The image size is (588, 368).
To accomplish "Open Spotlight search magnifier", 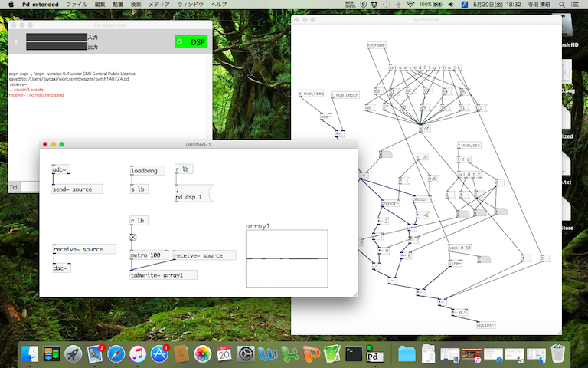I will pos(562,5).
